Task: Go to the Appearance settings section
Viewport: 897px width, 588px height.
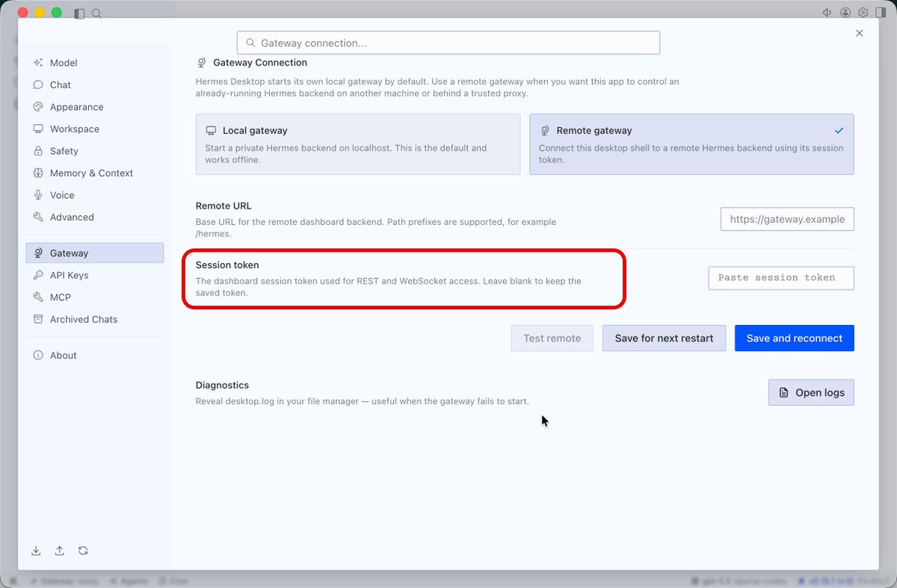Action: 95,107
